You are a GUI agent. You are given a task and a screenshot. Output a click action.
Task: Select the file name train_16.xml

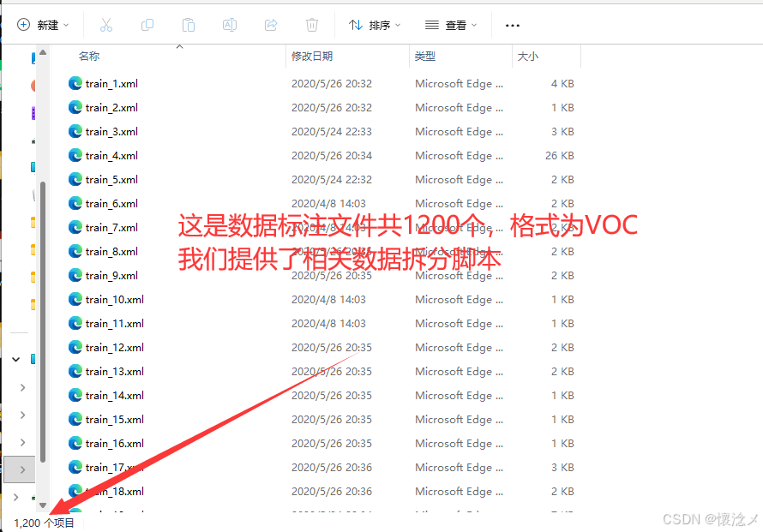[x=114, y=444]
